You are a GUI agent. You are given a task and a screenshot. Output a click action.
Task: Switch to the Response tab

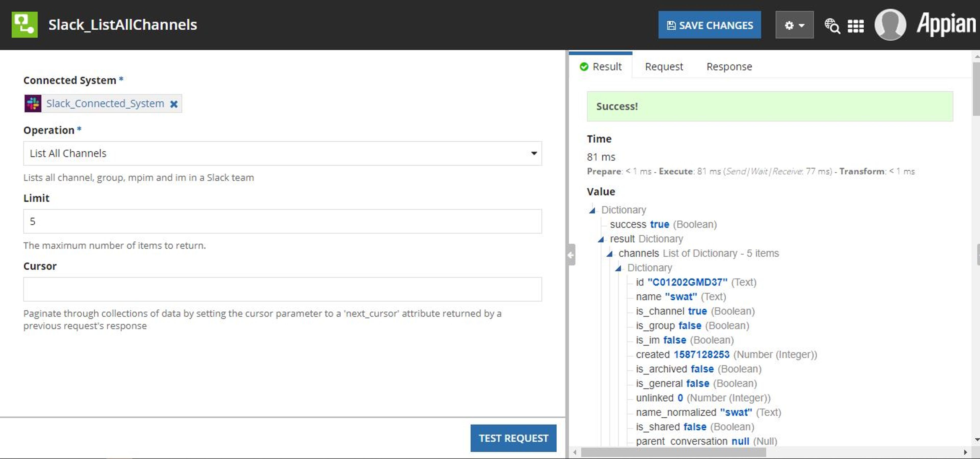(729, 67)
